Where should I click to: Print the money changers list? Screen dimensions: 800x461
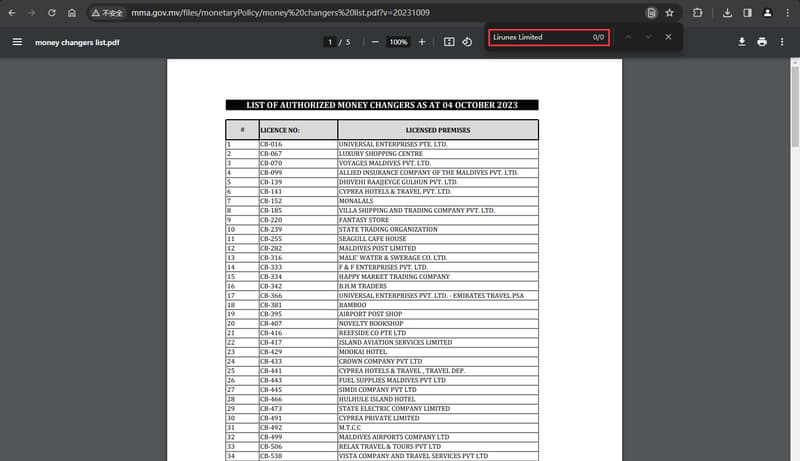tap(762, 42)
